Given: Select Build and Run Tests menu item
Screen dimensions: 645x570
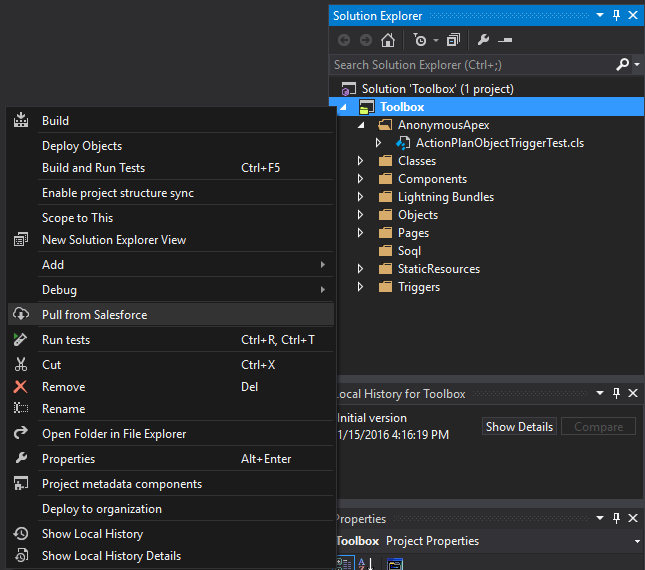Looking at the screenshot, I should [93, 168].
